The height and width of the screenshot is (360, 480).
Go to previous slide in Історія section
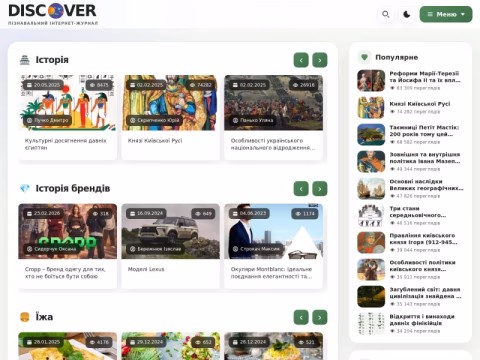pyautogui.click(x=301, y=60)
